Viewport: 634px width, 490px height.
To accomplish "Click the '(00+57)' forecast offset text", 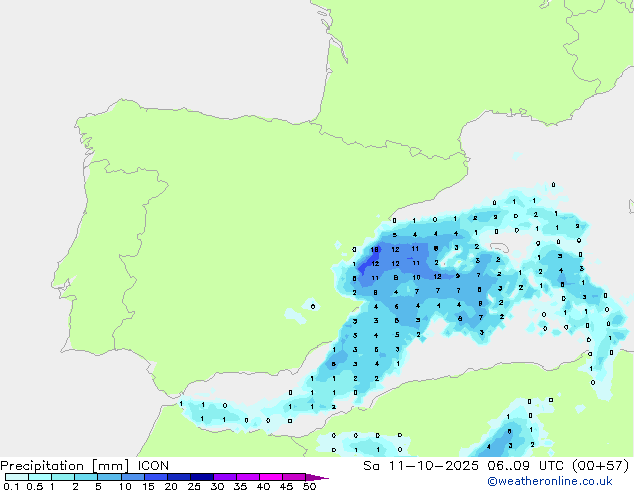I will point(600,466).
